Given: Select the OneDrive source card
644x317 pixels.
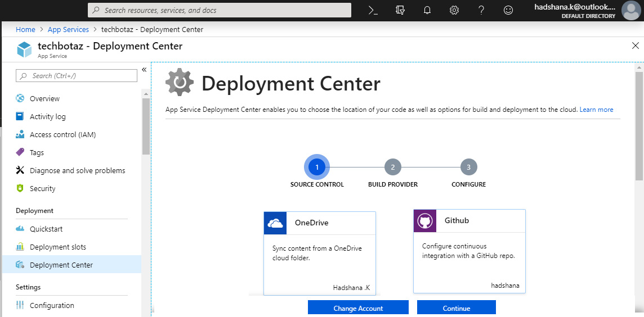Looking at the screenshot, I should pyautogui.click(x=320, y=253).
